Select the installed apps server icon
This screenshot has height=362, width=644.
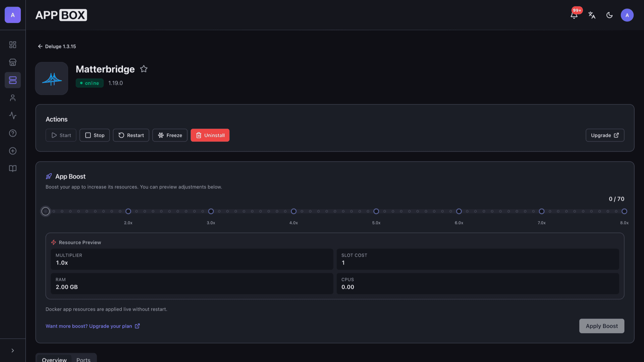pyautogui.click(x=13, y=80)
